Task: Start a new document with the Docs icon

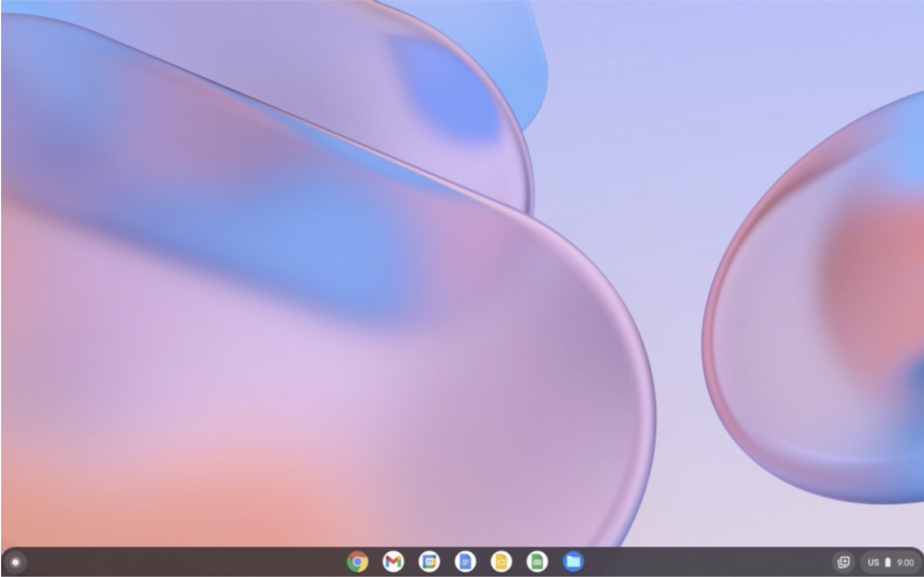Action: coord(465,561)
